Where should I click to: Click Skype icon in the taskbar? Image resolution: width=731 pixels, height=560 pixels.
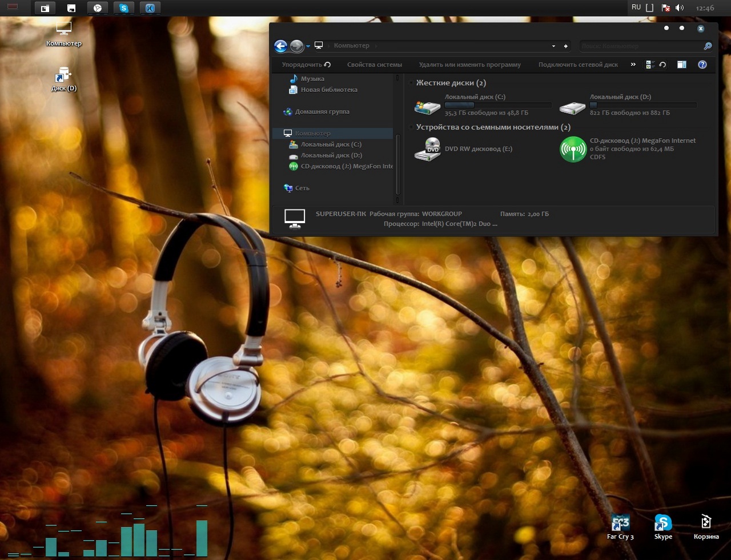[x=124, y=8]
